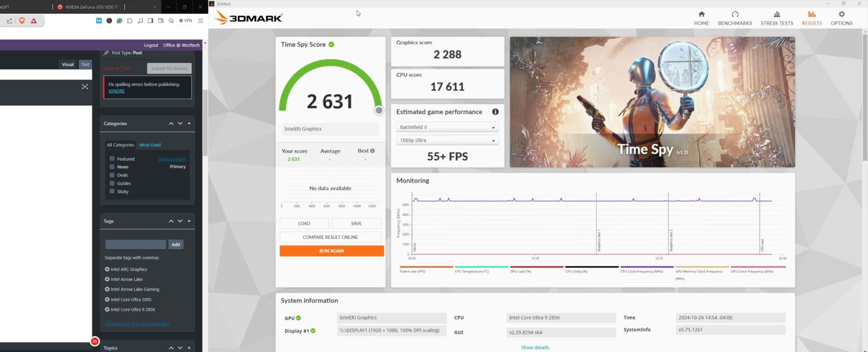The height and width of the screenshot is (352, 868).
Task: Open the browser hamburger menu
Action: (x=201, y=21)
